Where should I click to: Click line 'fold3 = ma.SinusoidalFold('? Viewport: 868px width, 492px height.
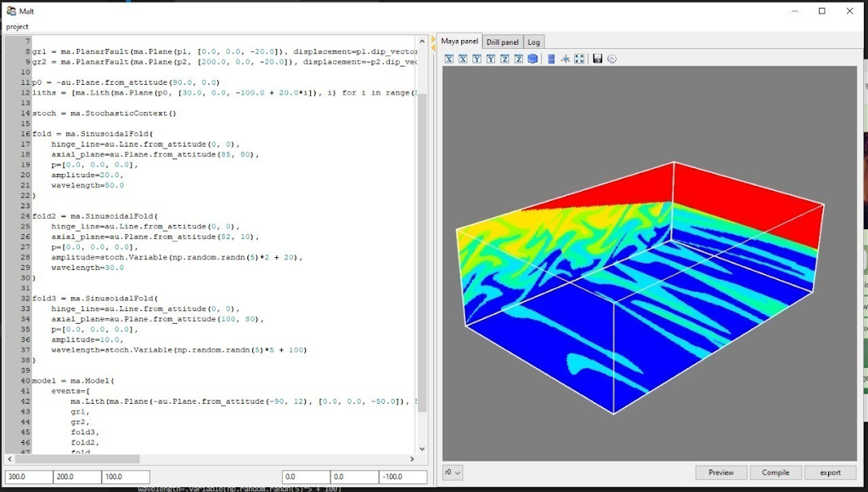[x=94, y=298]
